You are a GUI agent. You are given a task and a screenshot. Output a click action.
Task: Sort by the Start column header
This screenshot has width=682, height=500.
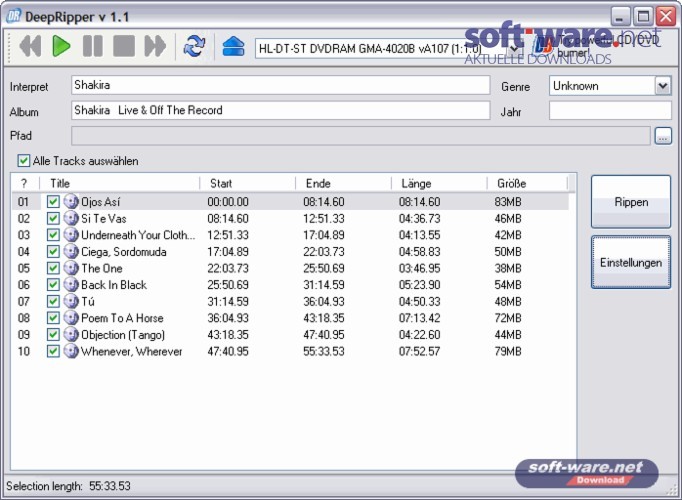247,183
